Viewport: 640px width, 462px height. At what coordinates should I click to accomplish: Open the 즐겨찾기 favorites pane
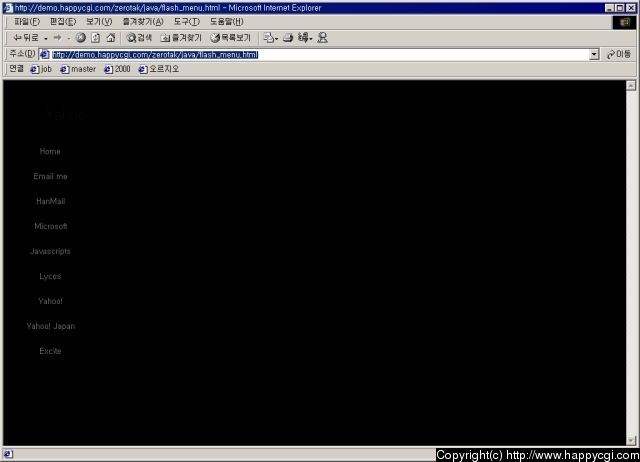coord(181,38)
